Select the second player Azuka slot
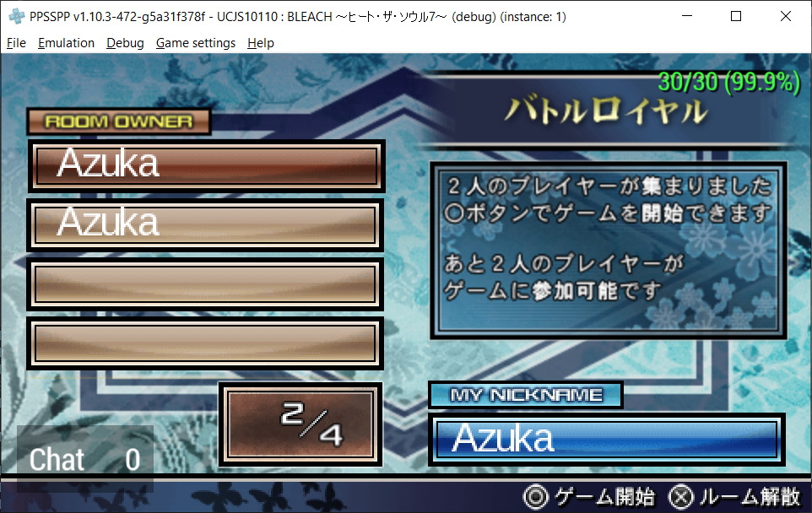This screenshot has height=513, width=812. (205, 224)
